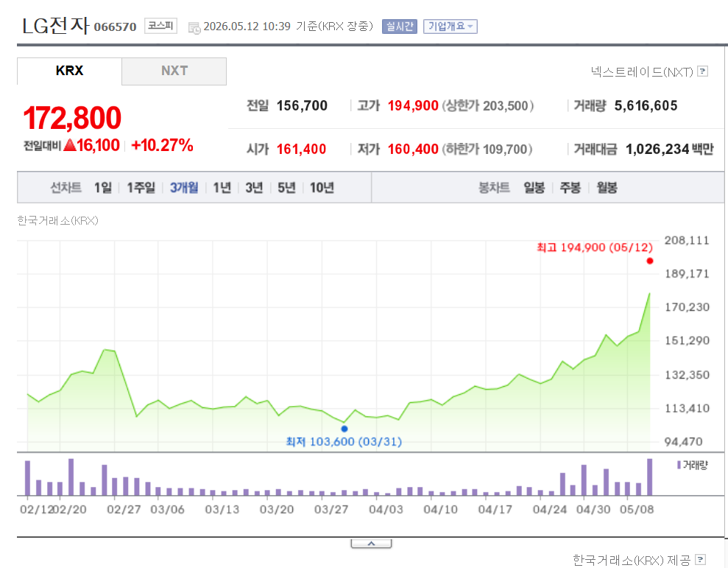This screenshot has height=568, width=728.
Task: Click the calendar clock icon beside the timestamp
Action: click(x=194, y=28)
